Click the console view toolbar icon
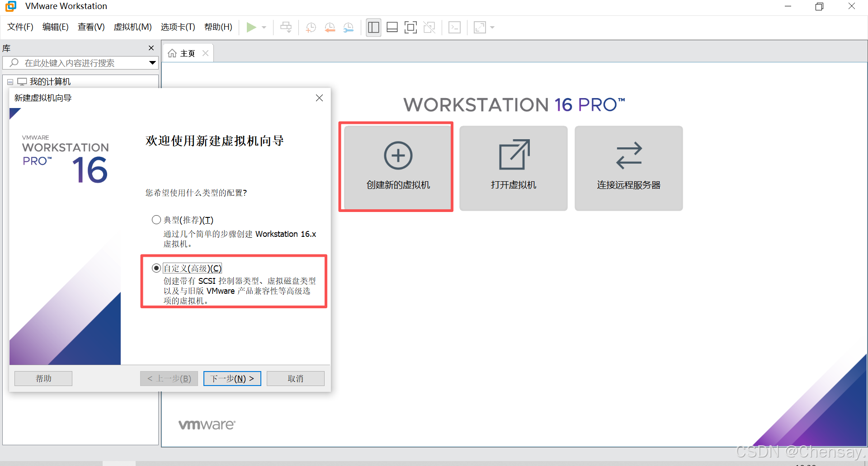Viewport: 868px width, 466px height. (454, 27)
